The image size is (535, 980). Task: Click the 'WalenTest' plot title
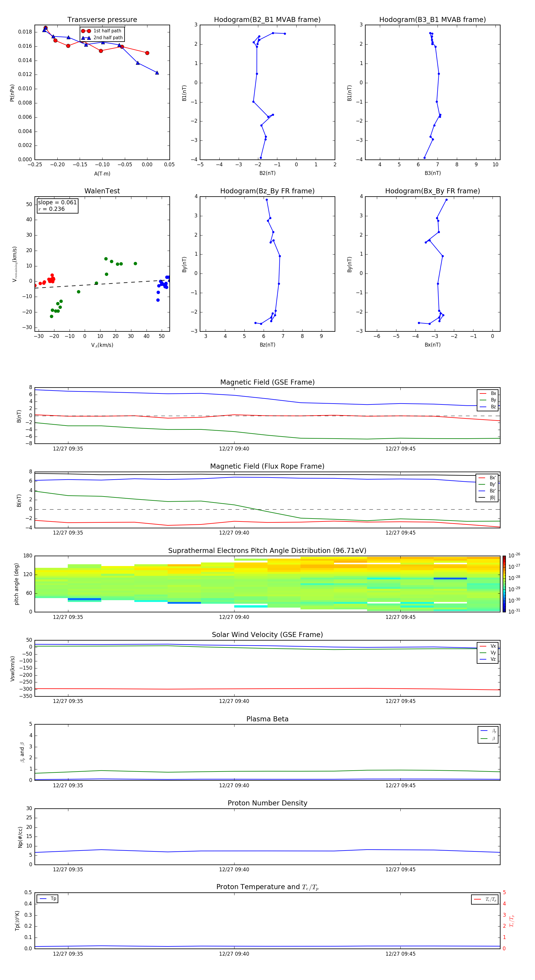point(102,191)
